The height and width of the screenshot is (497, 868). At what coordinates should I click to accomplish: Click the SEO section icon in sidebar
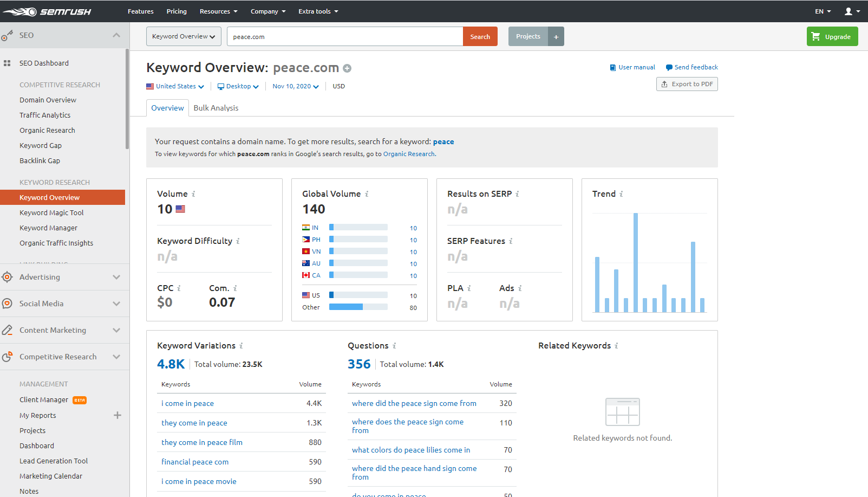coord(7,36)
